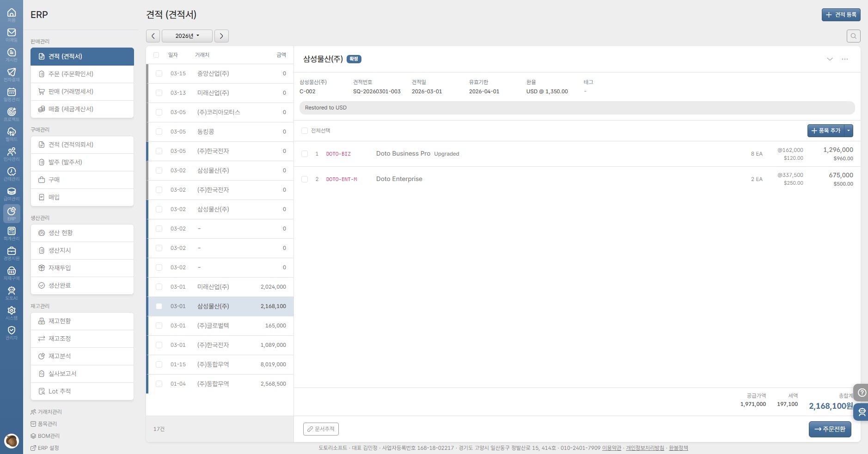
Task: Select the 03-01 (주)글로벌텍 quote row
Action: 220,326
